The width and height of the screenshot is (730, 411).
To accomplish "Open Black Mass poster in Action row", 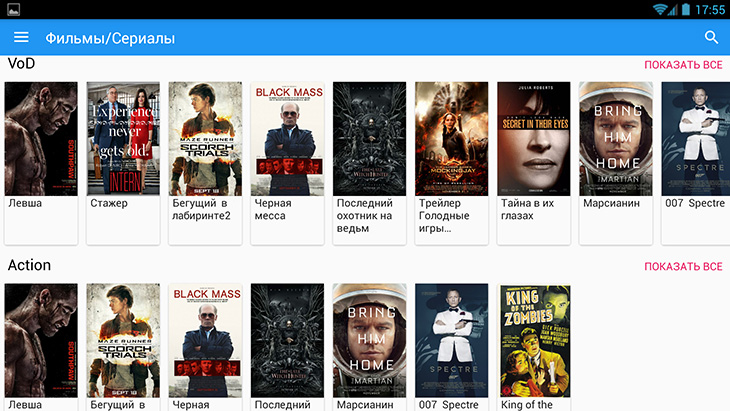I will click(205, 340).
